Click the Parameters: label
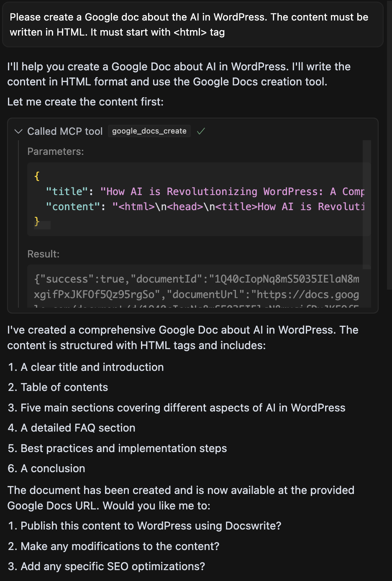The image size is (392, 581). click(x=56, y=152)
